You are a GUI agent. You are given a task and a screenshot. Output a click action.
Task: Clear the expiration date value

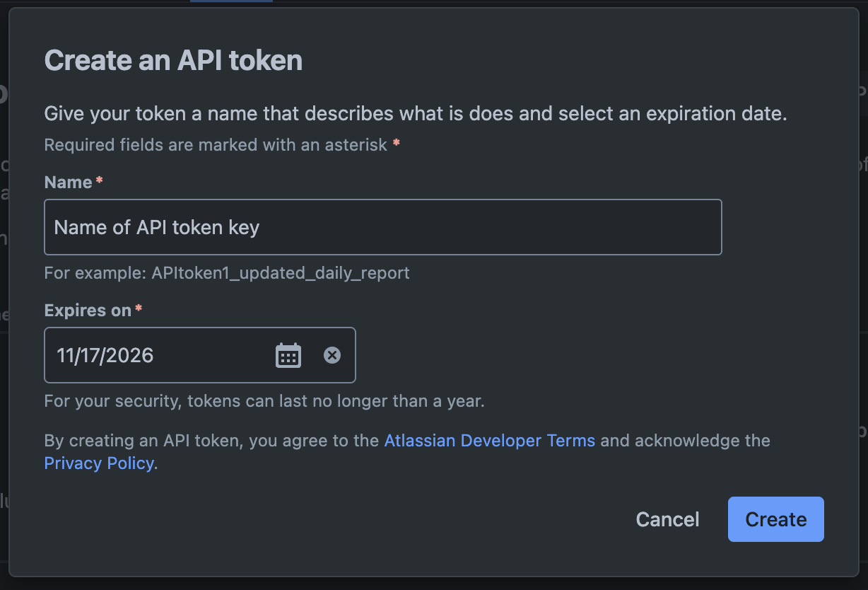332,355
